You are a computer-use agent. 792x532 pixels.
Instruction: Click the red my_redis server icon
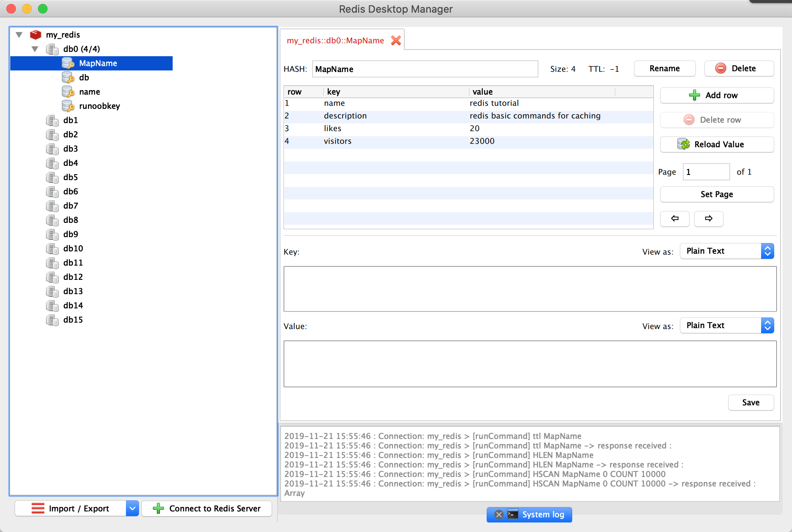click(36, 35)
